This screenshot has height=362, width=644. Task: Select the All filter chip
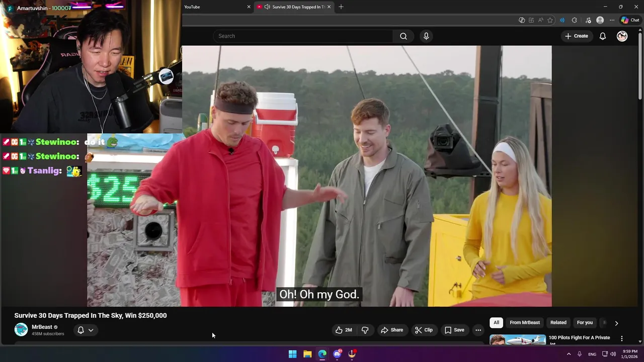[x=496, y=323]
